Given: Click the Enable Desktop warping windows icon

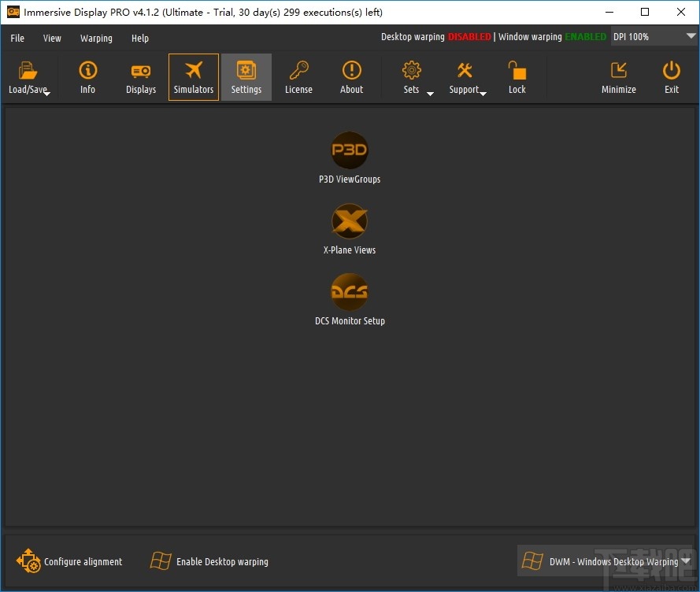Looking at the screenshot, I should tap(161, 561).
